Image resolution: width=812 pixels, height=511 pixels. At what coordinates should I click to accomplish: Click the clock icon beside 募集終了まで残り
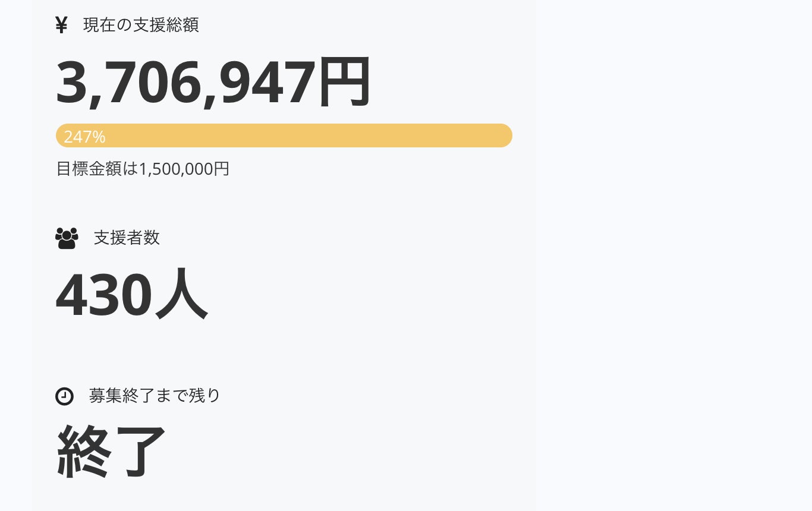click(x=64, y=396)
